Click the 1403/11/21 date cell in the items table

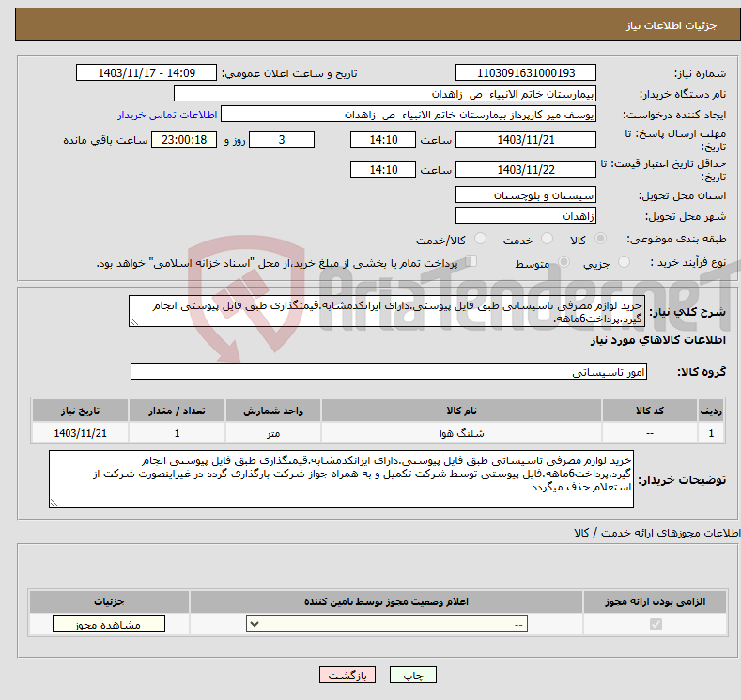[81, 433]
